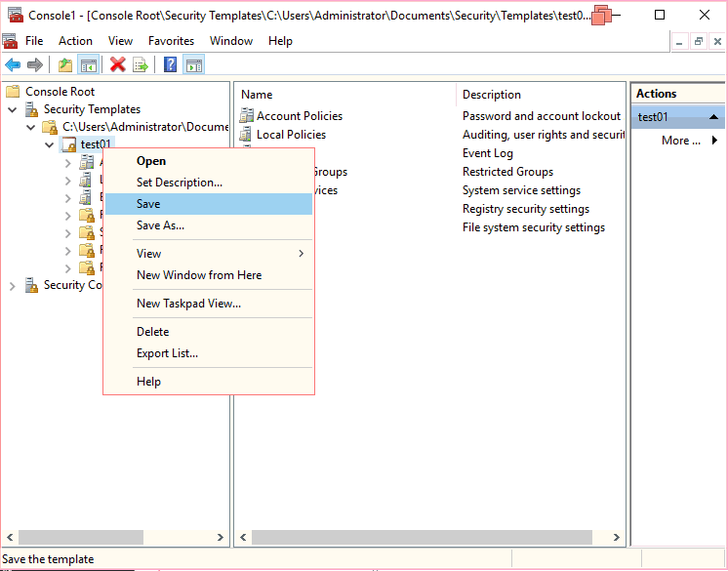Choose Save As... from the context menu
728x571 pixels.
pyautogui.click(x=160, y=225)
